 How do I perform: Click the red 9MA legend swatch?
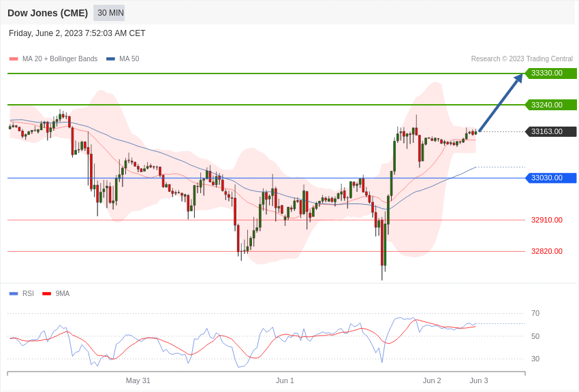coord(46,293)
